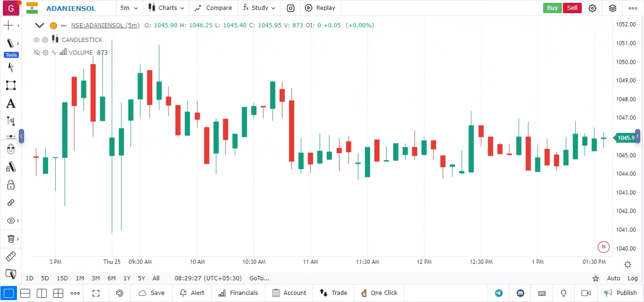The height and width of the screenshot is (302, 644).
Task: Click the ruler measure tool
Action: (10, 257)
